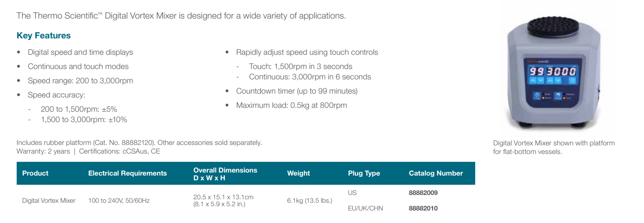This screenshot has height=223, width=644.
Task: Click the 99 time display digits
Action: pos(537,71)
